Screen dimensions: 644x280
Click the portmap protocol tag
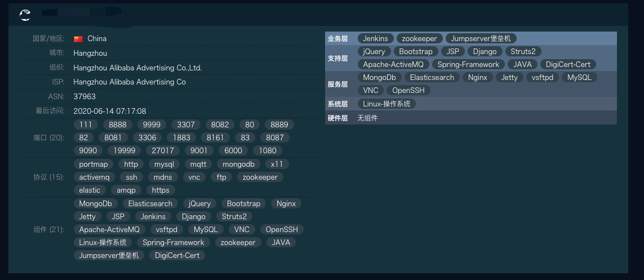pyautogui.click(x=94, y=164)
